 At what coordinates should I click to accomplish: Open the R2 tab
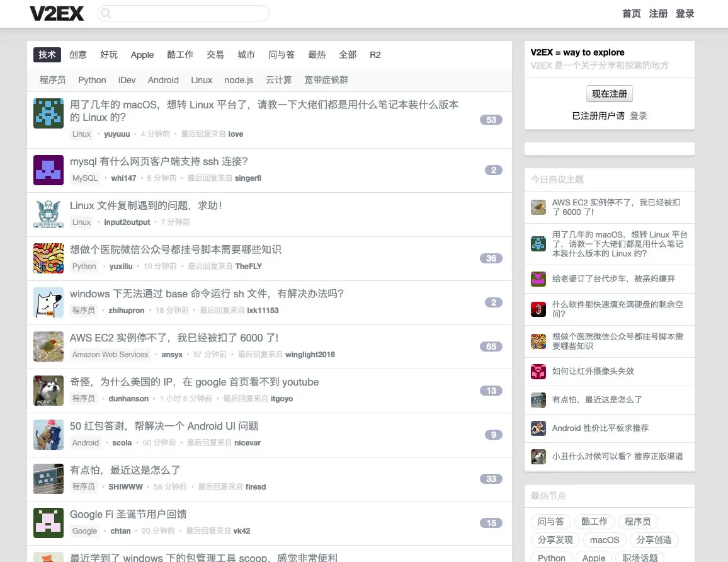375,55
